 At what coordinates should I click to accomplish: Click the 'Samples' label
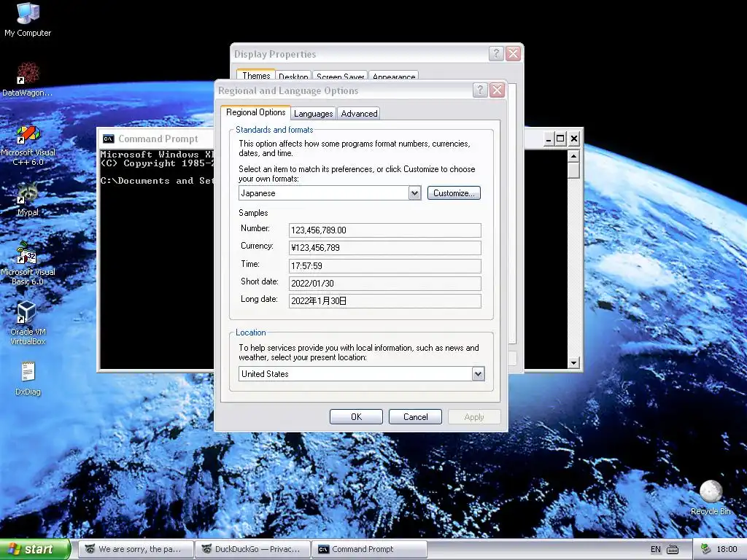point(253,213)
